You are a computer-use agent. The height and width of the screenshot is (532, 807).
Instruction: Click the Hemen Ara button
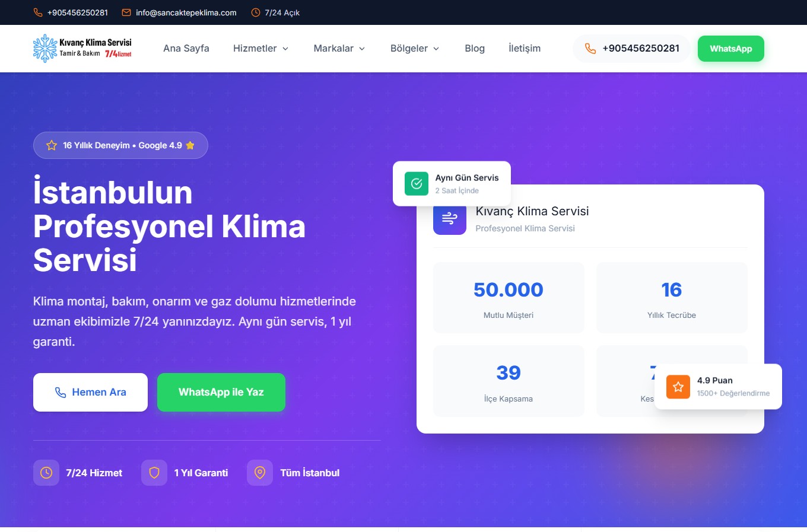pos(90,392)
